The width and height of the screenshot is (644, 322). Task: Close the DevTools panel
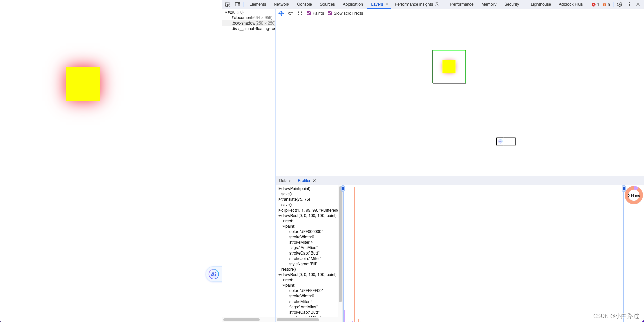coord(638,4)
